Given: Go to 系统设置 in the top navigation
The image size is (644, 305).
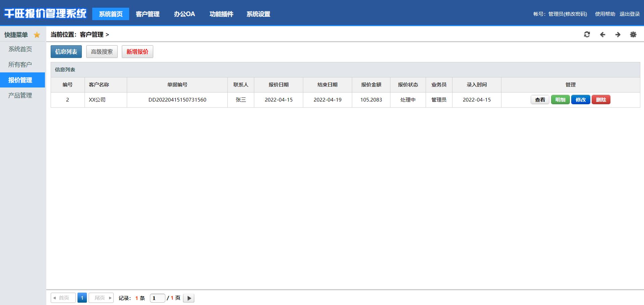Looking at the screenshot, I should [258, 14].
